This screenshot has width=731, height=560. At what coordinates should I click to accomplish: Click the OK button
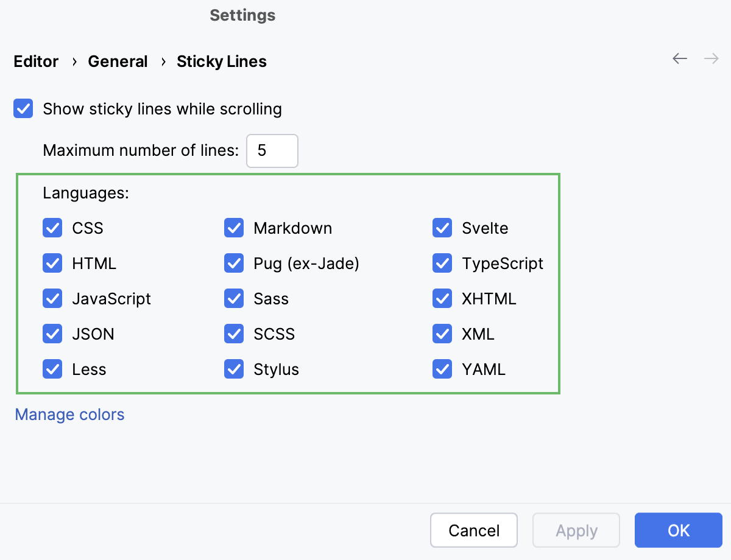point(679,530)
